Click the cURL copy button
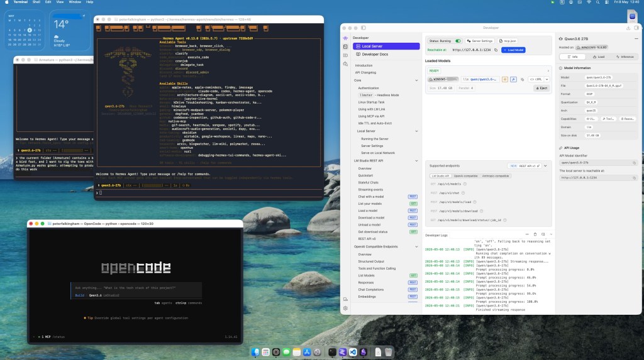The image size is (644, 360). 536,79
